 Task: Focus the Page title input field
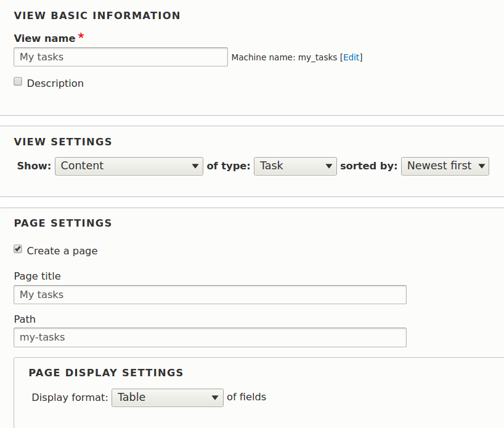click(210, 294)
